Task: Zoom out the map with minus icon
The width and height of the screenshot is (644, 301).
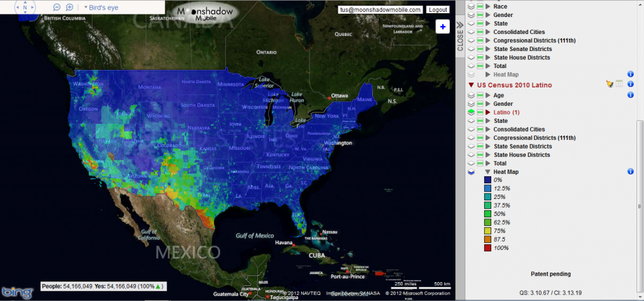Action: click(56, 8)
